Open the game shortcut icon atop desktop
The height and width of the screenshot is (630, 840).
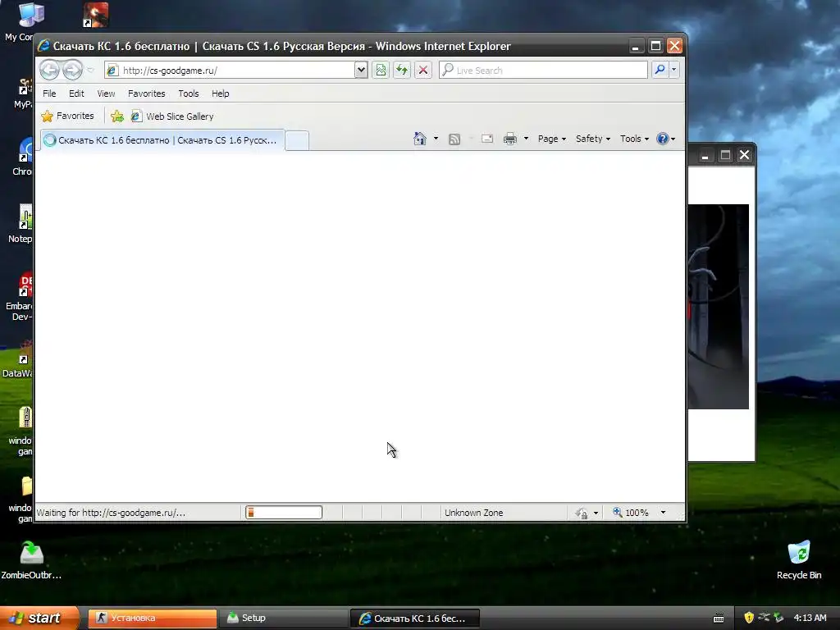[x=96, y=15]
